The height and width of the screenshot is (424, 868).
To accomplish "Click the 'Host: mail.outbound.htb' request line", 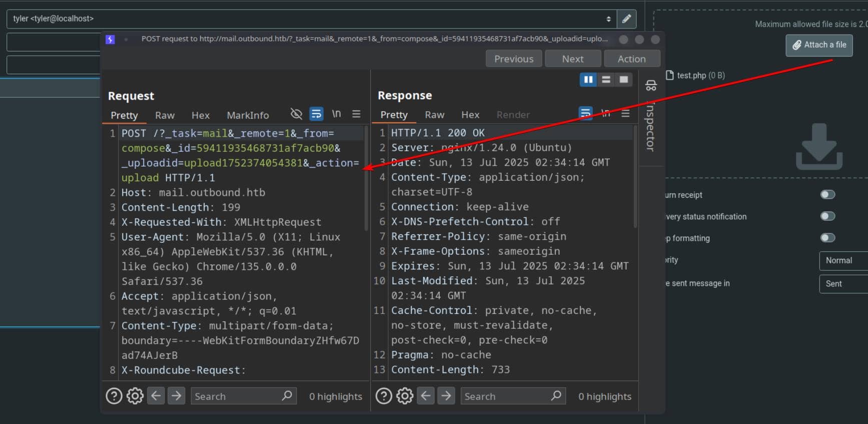I will (x=193, y=192).
